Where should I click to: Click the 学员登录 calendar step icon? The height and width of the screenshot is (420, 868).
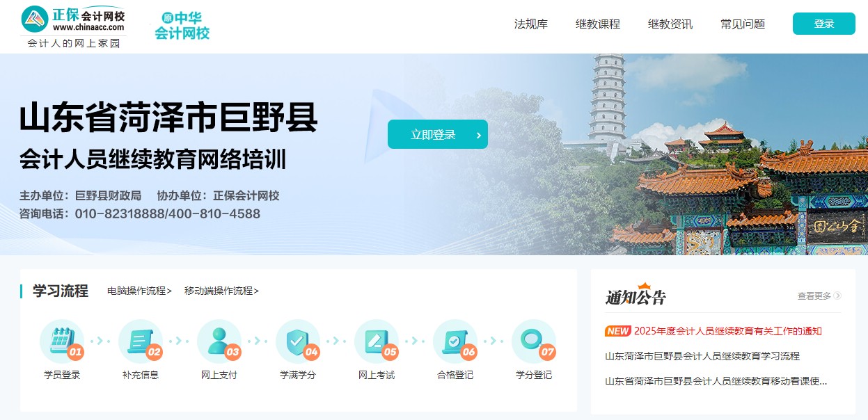pyautogui.click(x=62, y=341)
